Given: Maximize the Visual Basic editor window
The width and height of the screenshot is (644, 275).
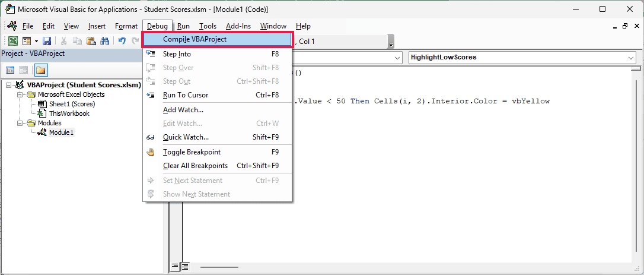Looking at the screenshot, I should tap(602, 9).
